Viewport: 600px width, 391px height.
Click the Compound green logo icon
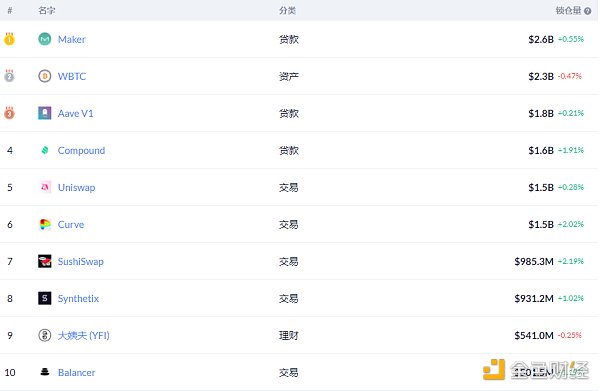coord(45,150)
